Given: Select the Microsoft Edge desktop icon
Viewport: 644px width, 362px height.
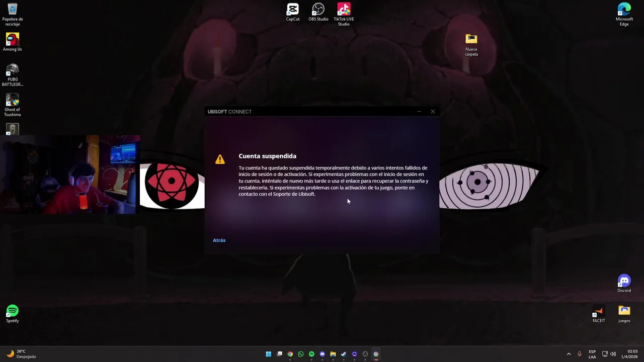Looking at the screenshot, I should click(624, 15).
